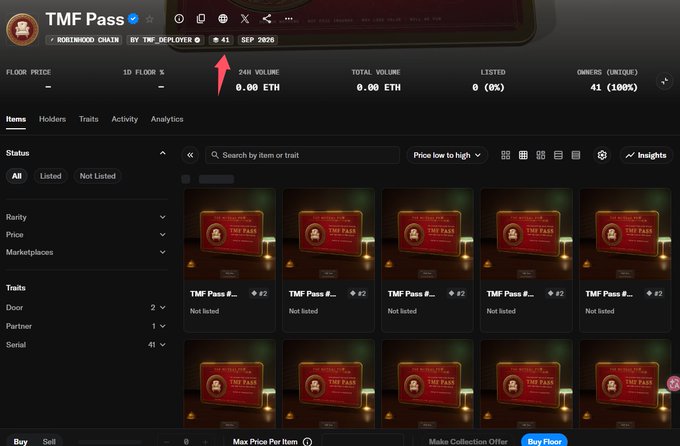Viewport: 680px width, 446px height.
Task: Expand the Door trait filter
Action: [86, 308]
